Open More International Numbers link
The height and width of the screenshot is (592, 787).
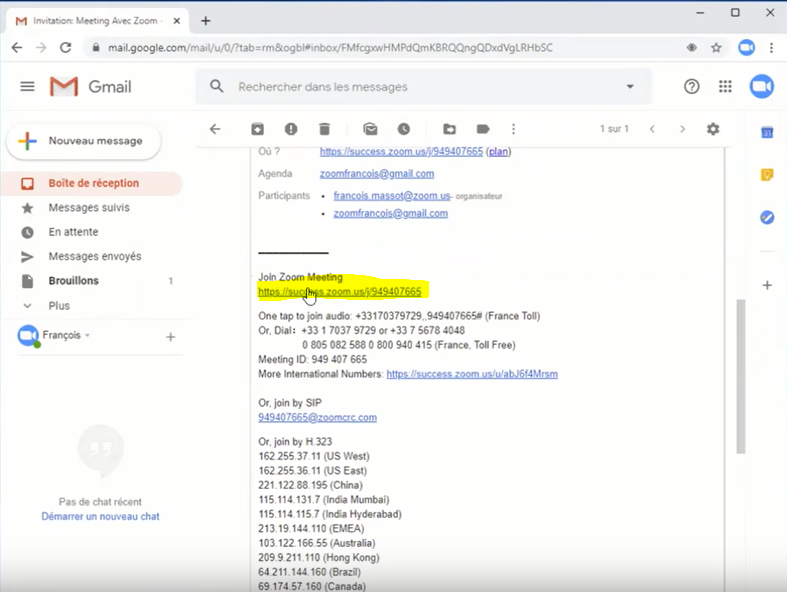pos(472,374)
